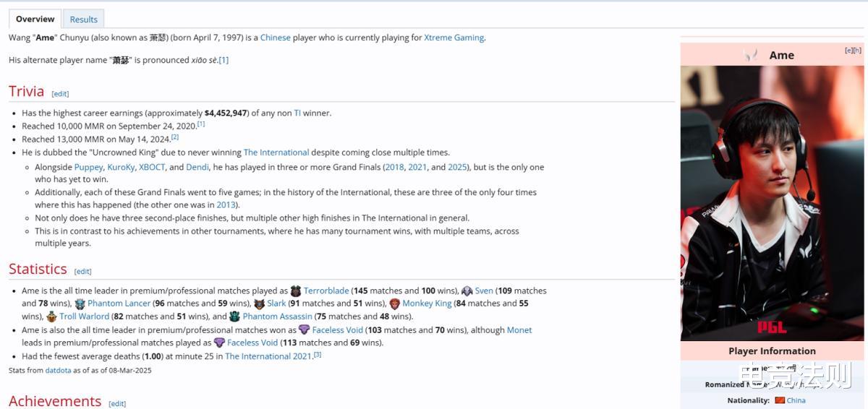Click the Nationality label in infobox

(749, 400)
